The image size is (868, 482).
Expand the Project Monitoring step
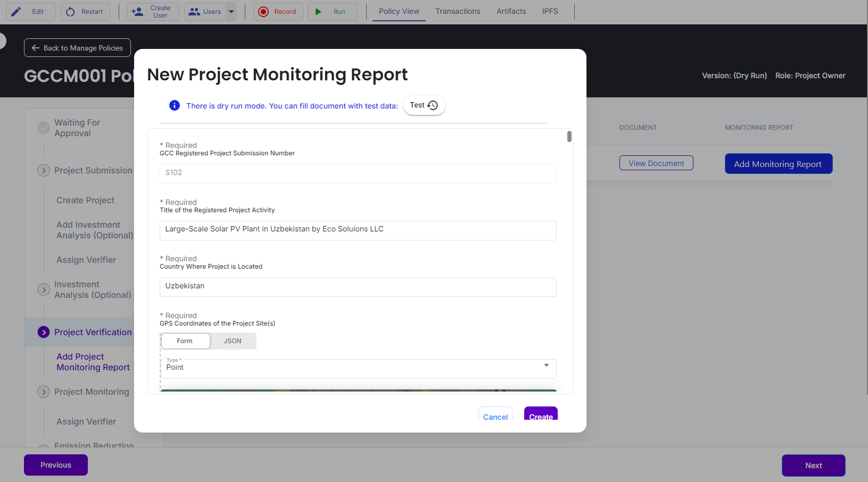pos(44,392)
